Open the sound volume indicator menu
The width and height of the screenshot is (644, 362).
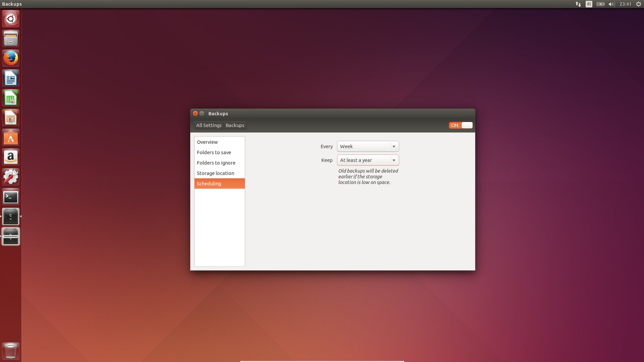point(611,4)
